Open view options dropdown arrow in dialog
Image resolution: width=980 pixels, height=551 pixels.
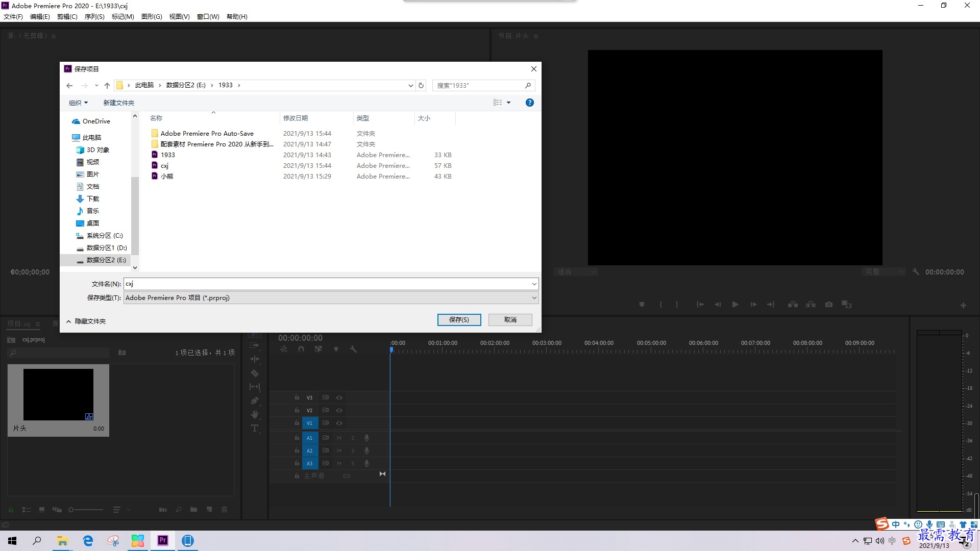508,103
